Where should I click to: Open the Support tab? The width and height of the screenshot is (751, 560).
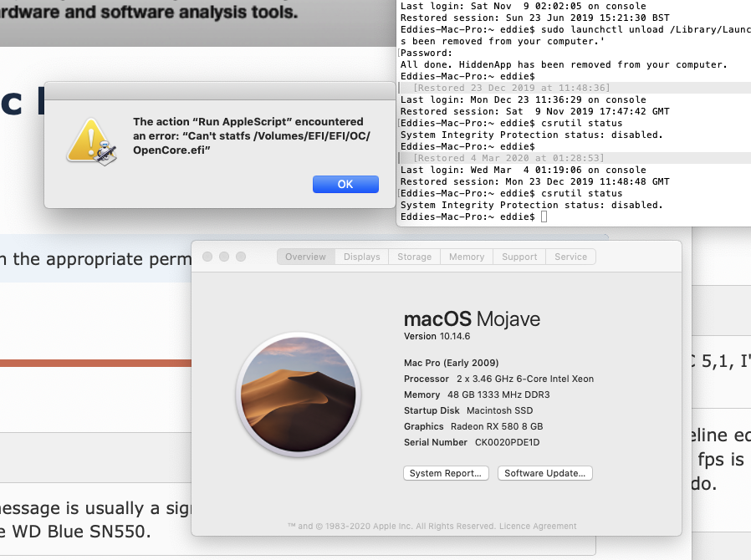click(519, 257)
